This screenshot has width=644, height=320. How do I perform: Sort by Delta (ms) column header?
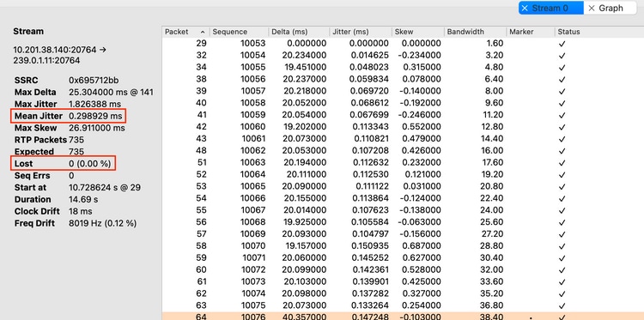tap(299, 32)
